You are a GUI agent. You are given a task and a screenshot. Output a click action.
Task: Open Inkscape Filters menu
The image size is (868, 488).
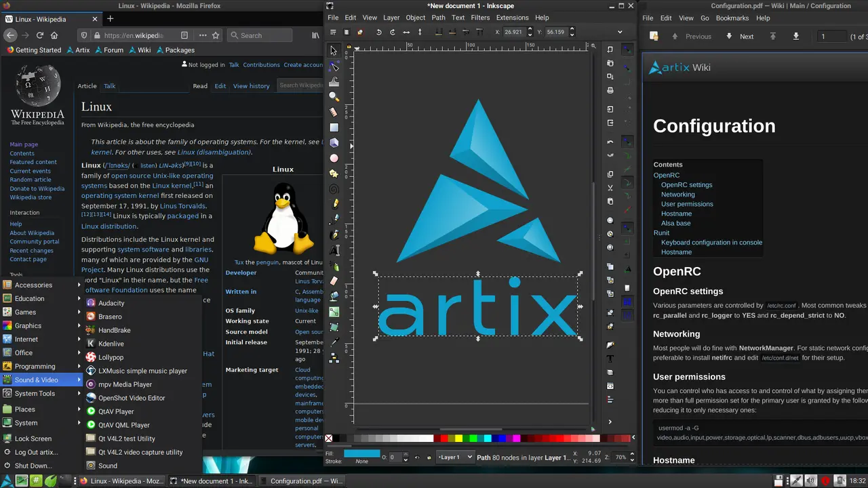coord(480,18)
